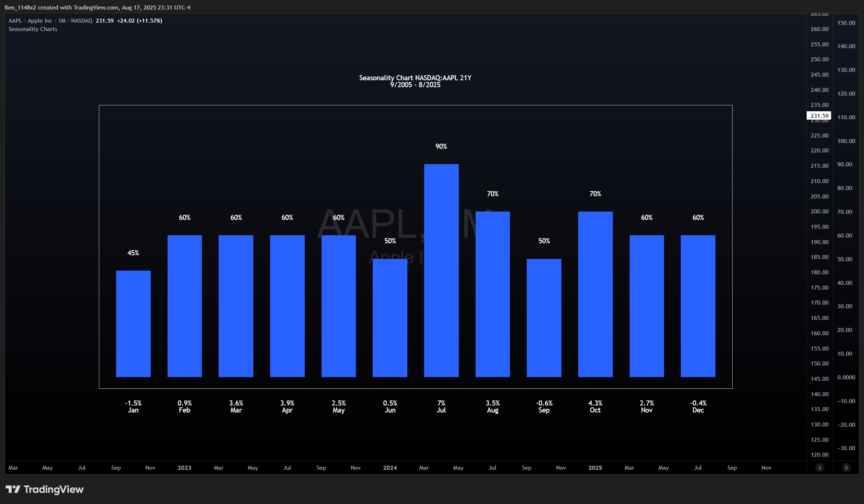This screenshot has width=864, height=504.
Task: Click the 200.00 price scale value
Action: click(x=819, y=212)
